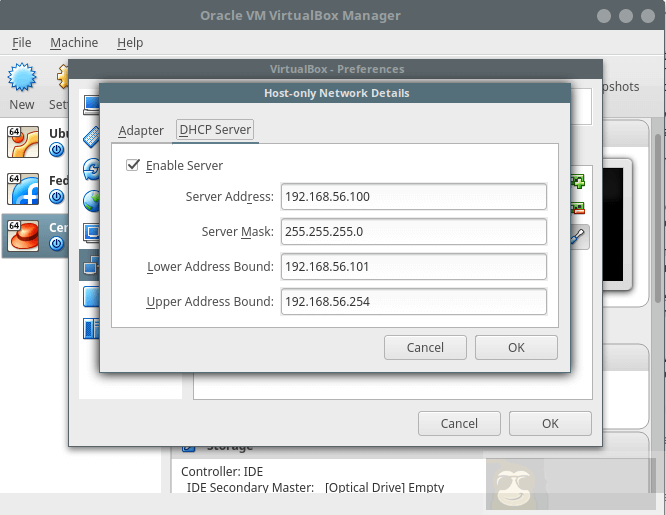Click edit host-only network screwdriver icon

point(579,237)
